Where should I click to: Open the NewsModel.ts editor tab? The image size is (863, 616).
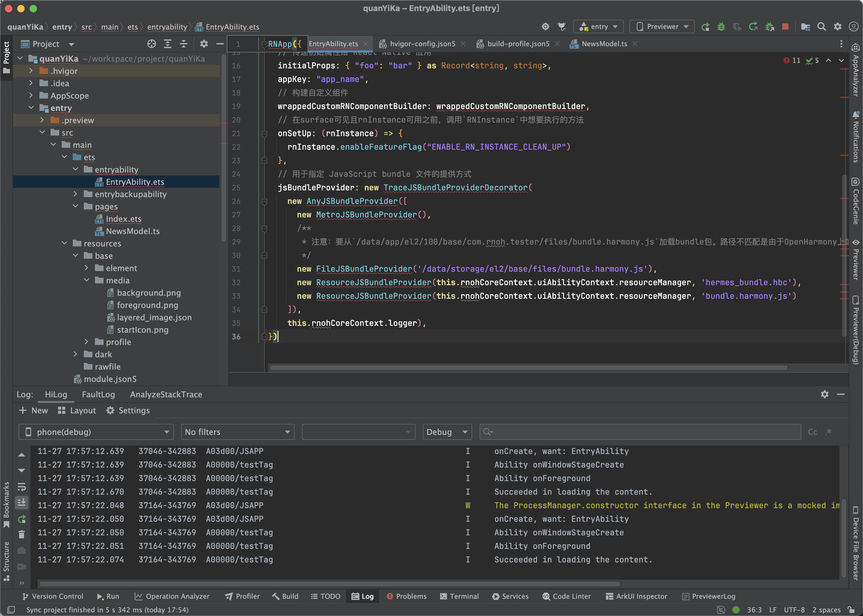(x=604, y=44)
